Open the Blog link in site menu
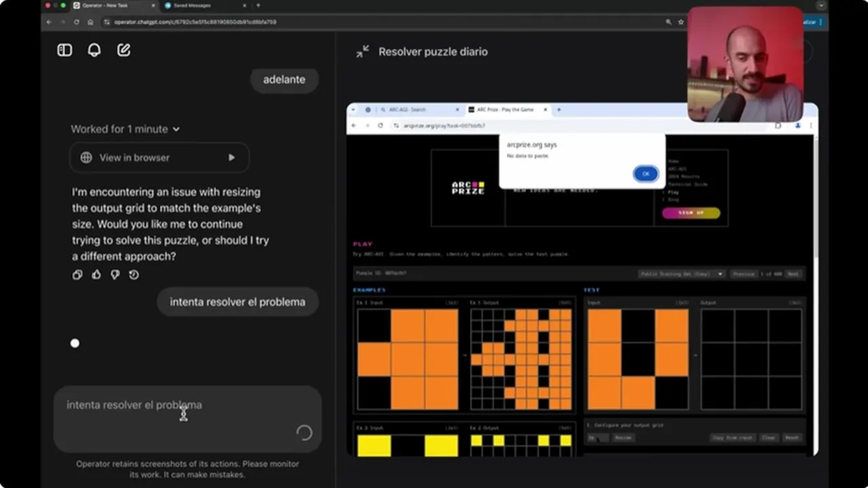Viewport: 868px width, 488px height. (673, 200)
